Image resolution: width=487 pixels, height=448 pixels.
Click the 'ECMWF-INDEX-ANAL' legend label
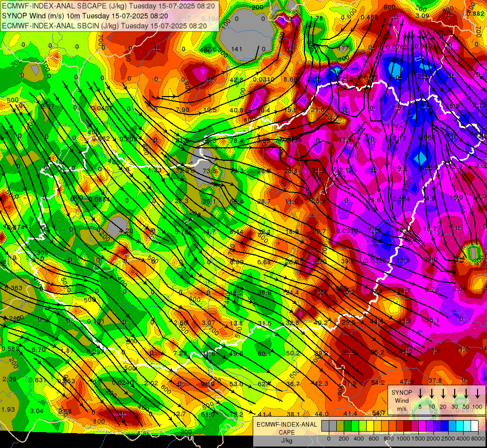point(287,425)
